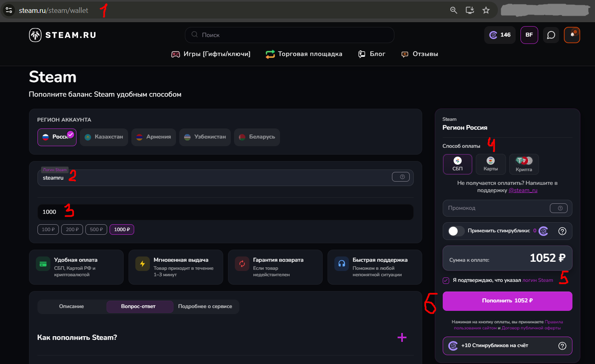595x364 pixels.
Task: Click help icon next to Применить стимрублики
Action: [x=562, y=231]
